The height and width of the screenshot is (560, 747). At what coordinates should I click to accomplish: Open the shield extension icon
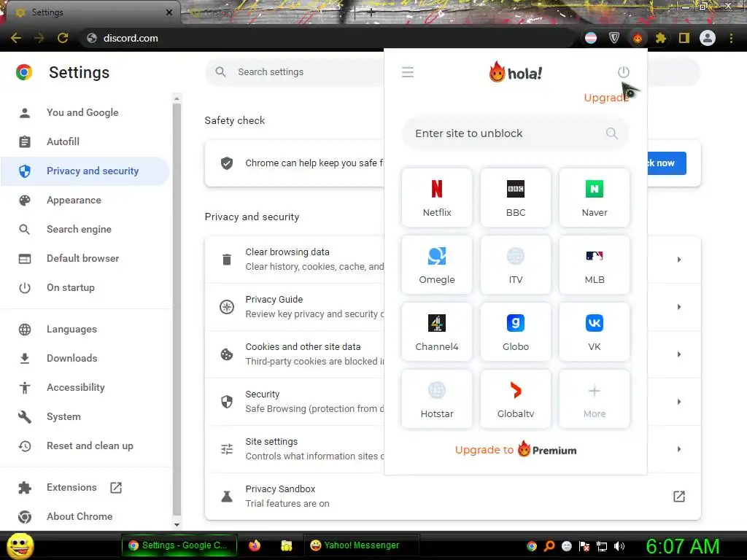[614, 38]
